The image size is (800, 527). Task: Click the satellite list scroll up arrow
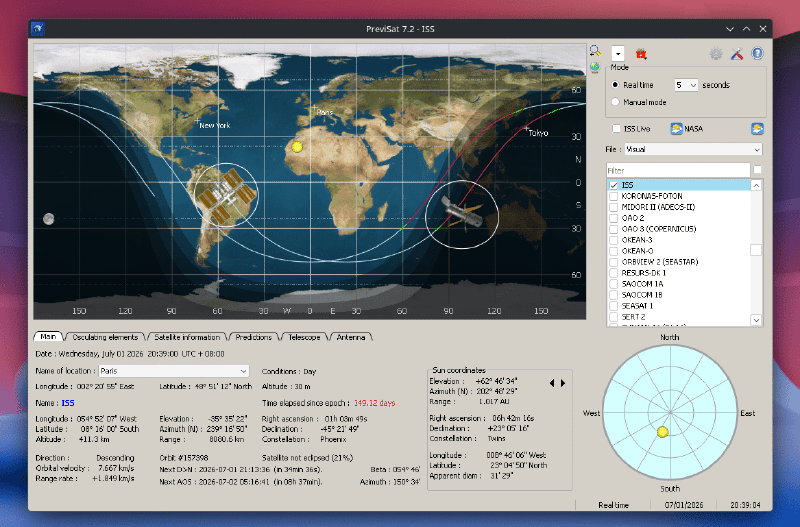point(756,185)
